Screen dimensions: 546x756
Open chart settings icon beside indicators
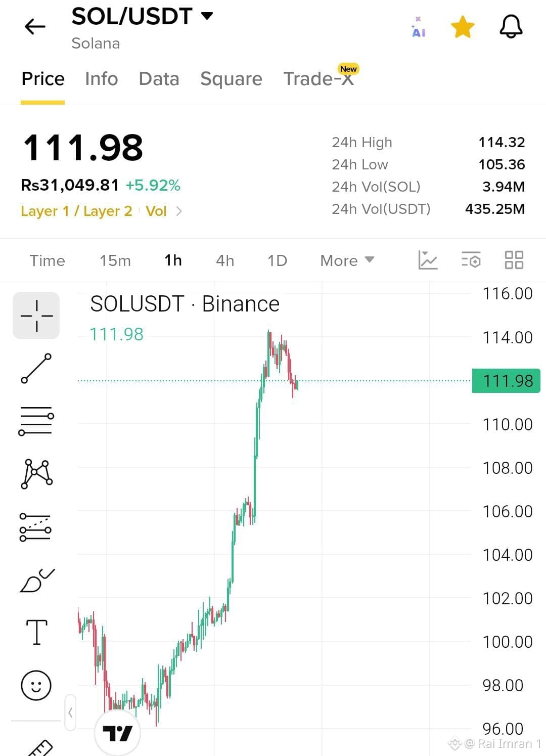click(x=471, y=260)
